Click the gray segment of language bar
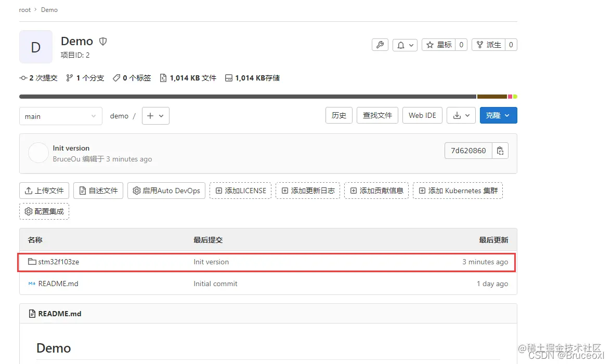This screenshot has width=612, height=364. 248,97
